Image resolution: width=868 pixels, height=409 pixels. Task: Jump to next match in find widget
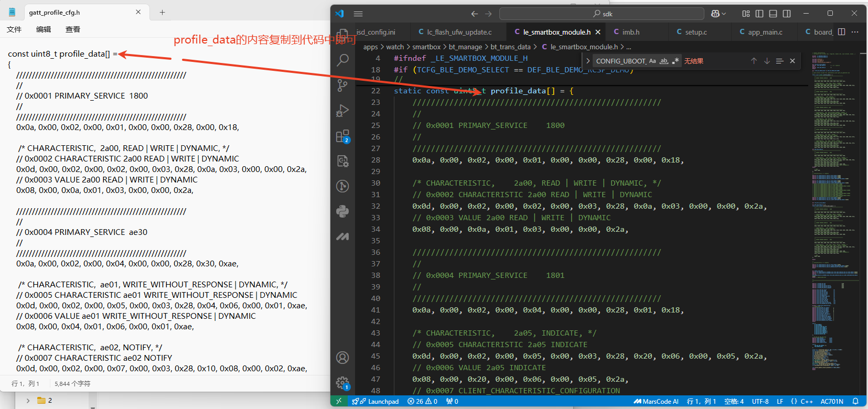[x=767, y=61]
